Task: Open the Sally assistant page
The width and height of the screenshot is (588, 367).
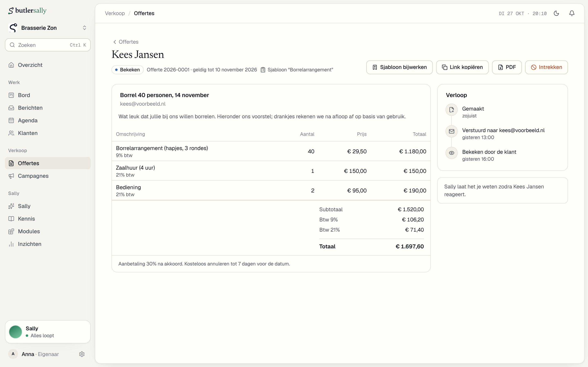Action: coord(48,206)
